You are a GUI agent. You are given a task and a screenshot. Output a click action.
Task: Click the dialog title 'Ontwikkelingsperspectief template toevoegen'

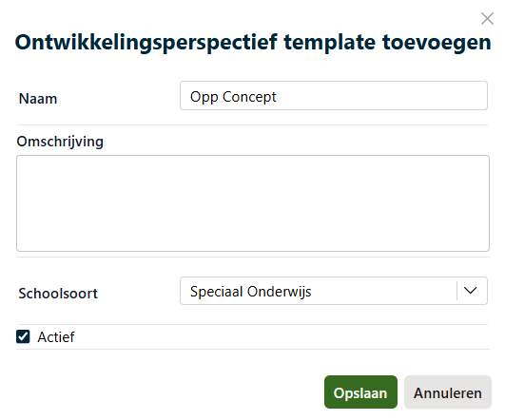point(253,42)
